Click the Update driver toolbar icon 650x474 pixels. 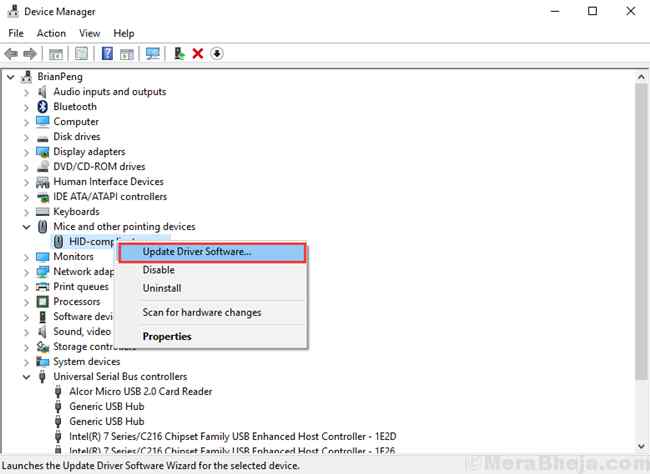tap(179, 53)
